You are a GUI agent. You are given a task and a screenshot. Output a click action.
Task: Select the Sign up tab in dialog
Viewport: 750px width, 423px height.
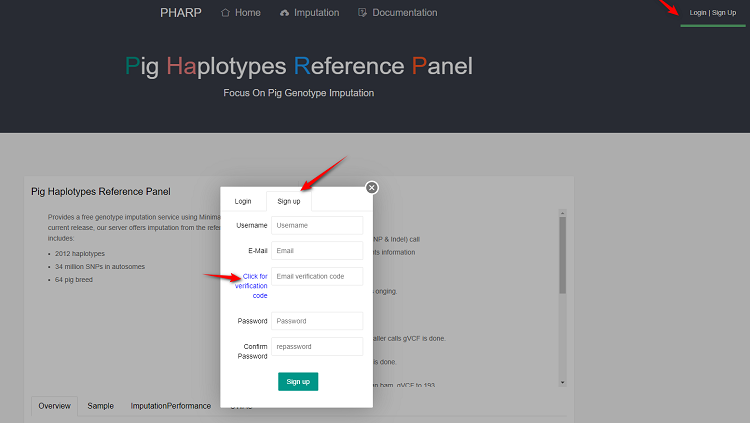[x=289, y=201]
